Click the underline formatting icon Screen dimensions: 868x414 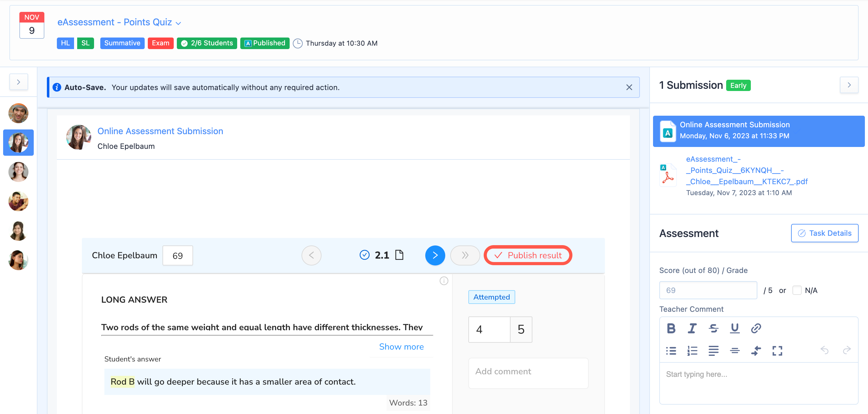735,328
